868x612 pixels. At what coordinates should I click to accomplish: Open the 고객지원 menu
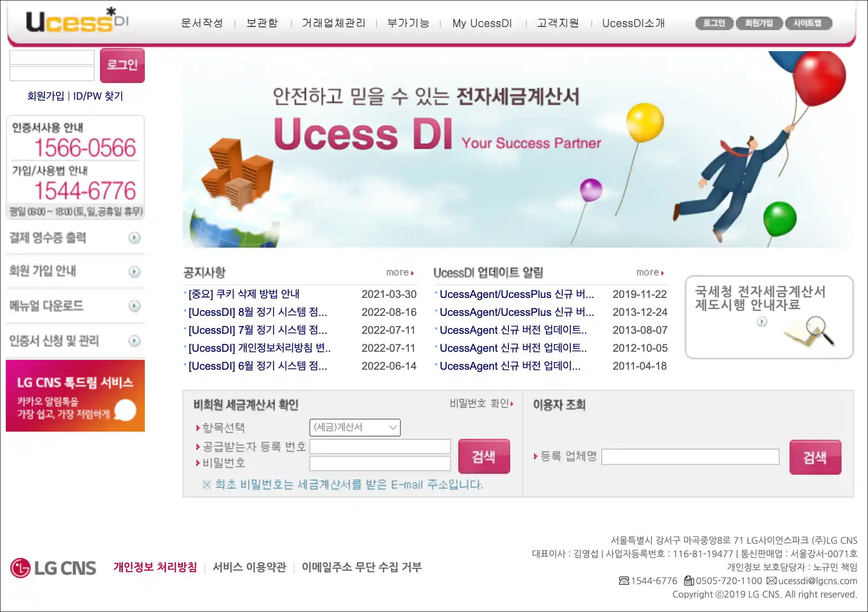pos(558,23)
